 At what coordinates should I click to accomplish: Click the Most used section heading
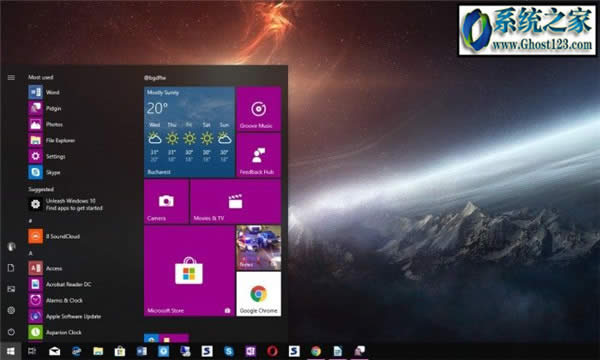pos(41,77)
